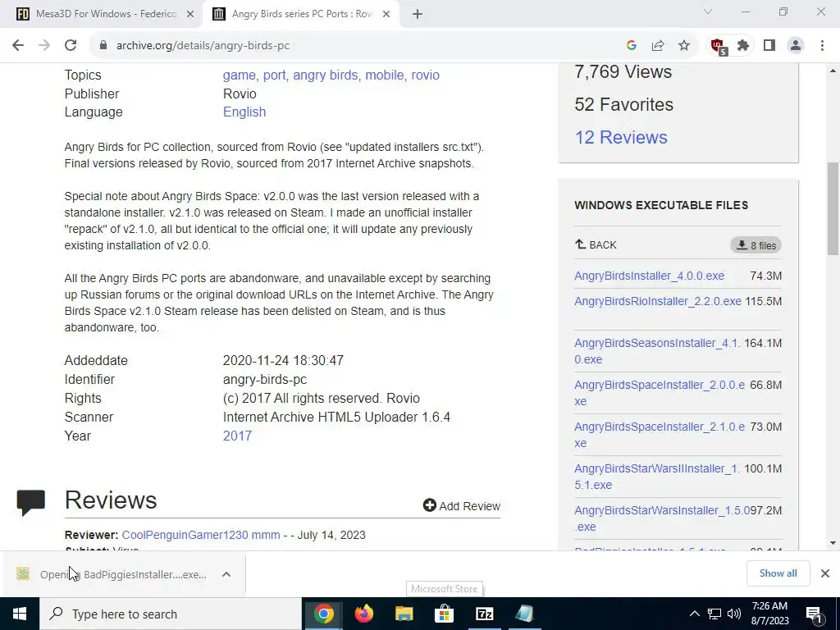The height and width of the screenshot is (630, 840).
Task: Open the 'game' topic link
Action: [239, 75]
